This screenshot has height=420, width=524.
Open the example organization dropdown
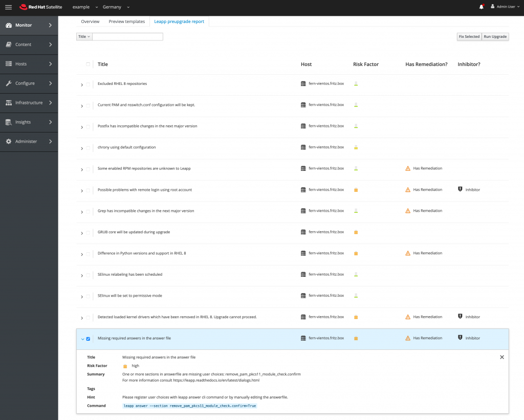click(x=85, y=7)
